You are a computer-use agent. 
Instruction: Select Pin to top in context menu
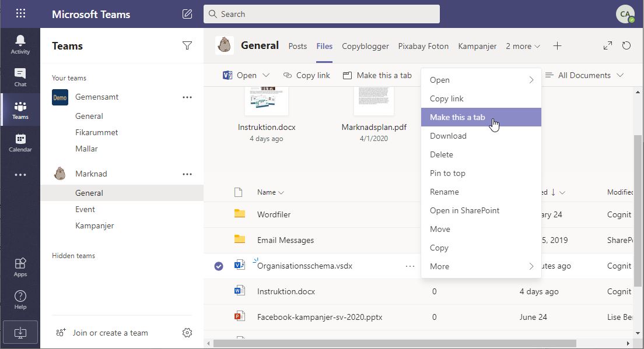pyautogui.click(x=447, y=173)
